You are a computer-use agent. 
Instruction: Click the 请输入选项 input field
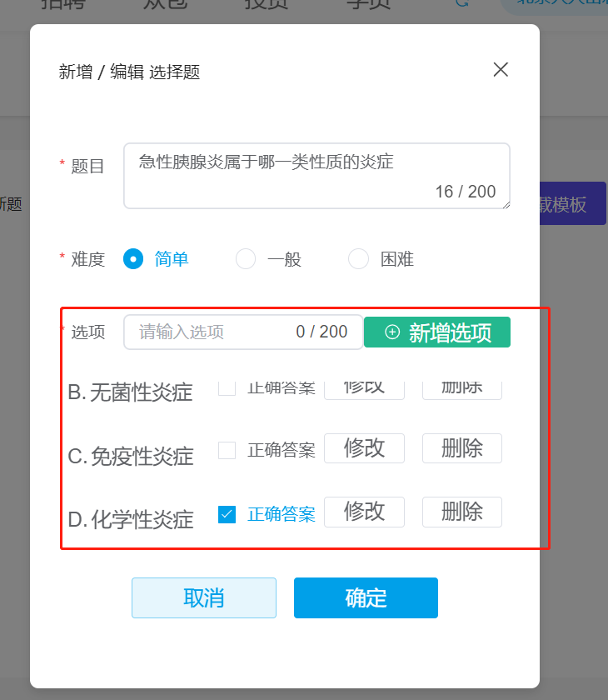pos(243,332)
